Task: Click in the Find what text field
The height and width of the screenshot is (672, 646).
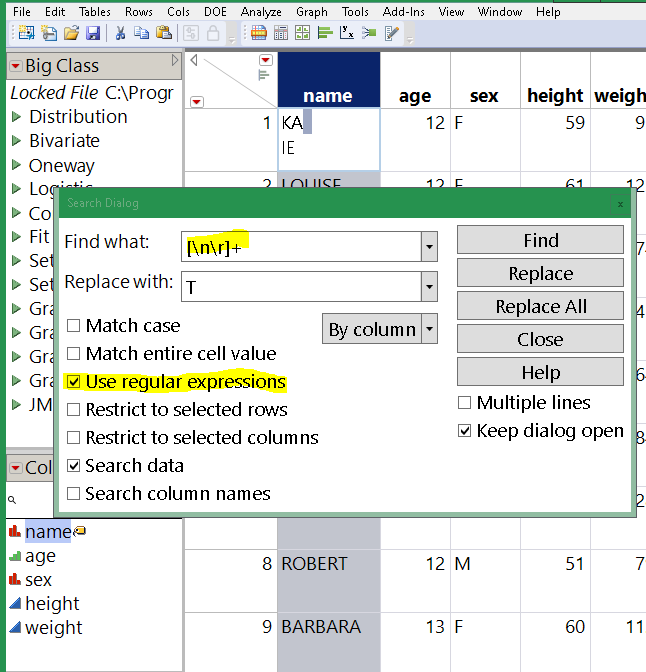Action: (x=301, y=246)
